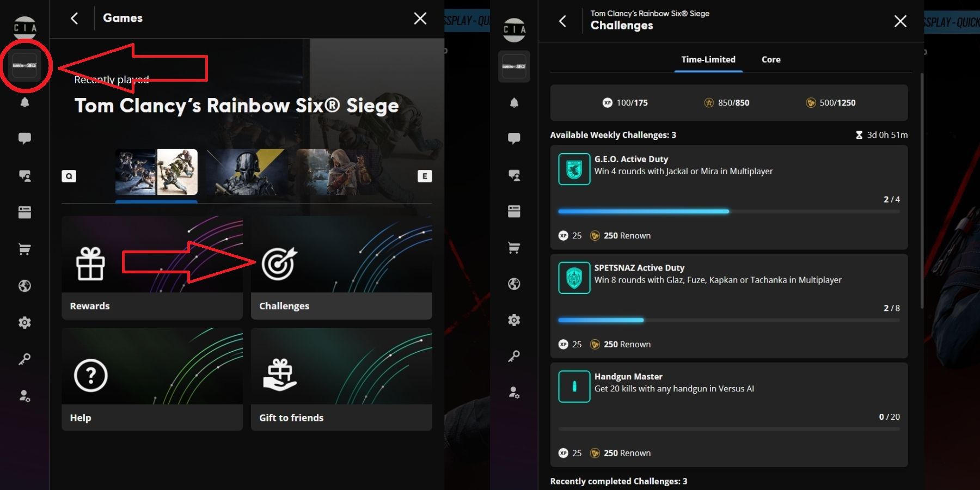
Task: Open settings gear in the Games panel sidebar
Action: 24,323
